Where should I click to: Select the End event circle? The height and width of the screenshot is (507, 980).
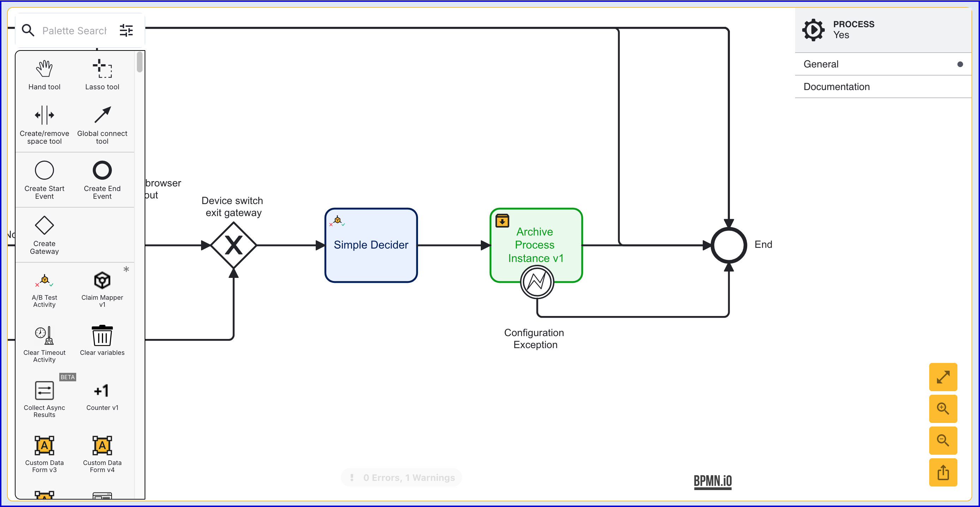click(728, 245)
